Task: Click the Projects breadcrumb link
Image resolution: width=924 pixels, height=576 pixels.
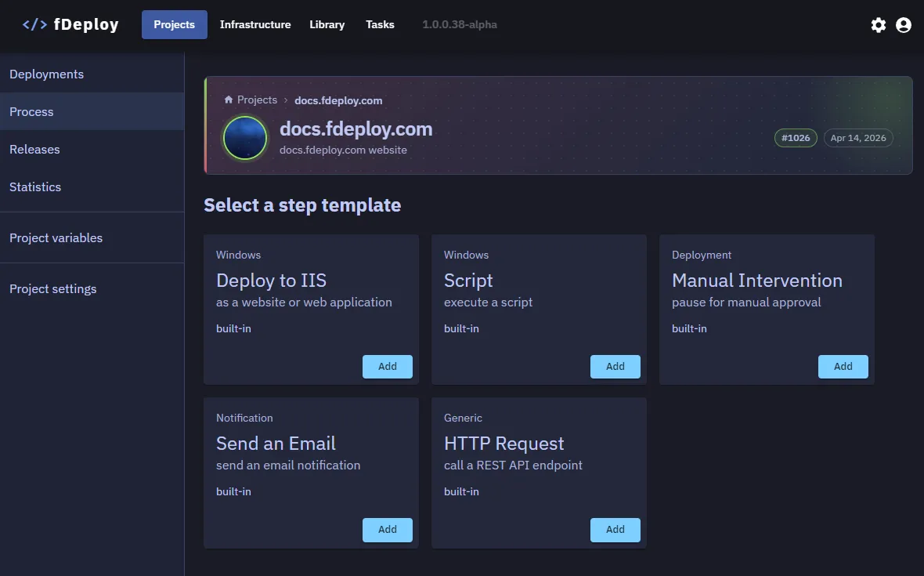Action: coord(257,100)
